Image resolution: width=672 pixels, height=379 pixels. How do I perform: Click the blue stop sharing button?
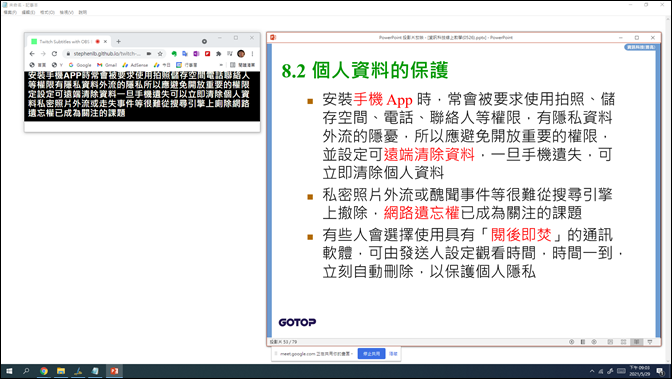[371, 354]
